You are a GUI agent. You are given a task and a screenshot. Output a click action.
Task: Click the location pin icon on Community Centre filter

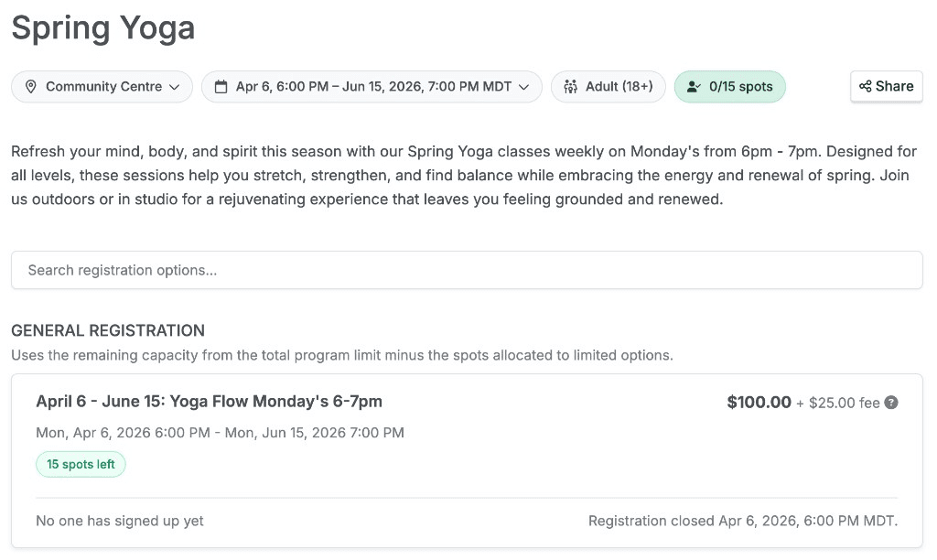click(x=31, y=86)
